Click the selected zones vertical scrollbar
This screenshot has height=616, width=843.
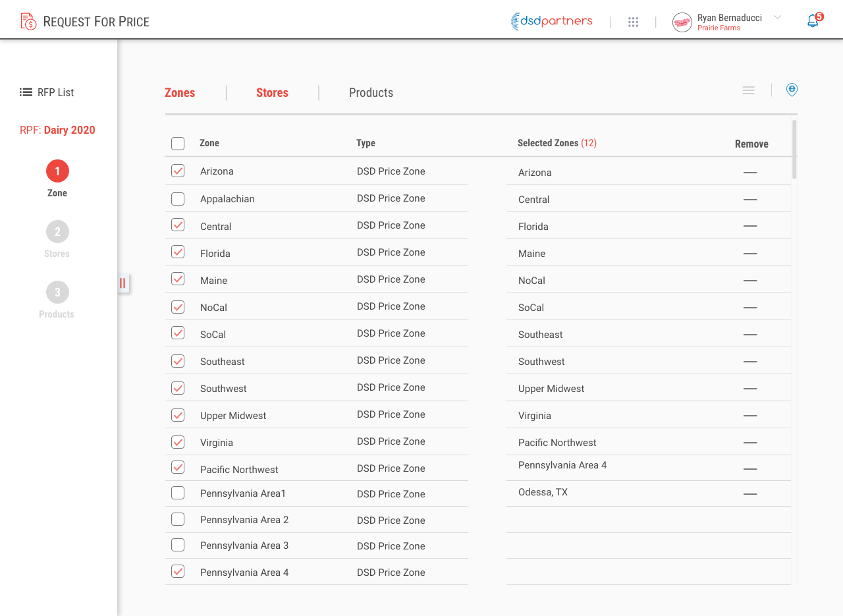point(794,150)
